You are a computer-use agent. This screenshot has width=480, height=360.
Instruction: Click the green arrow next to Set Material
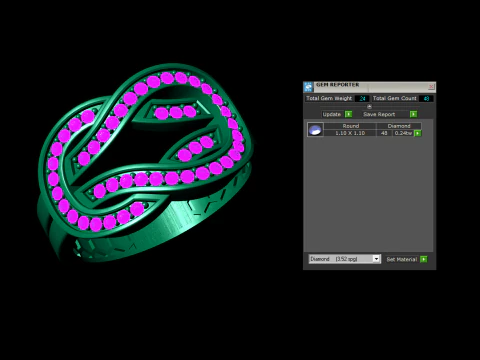click(x=423, y=259)
